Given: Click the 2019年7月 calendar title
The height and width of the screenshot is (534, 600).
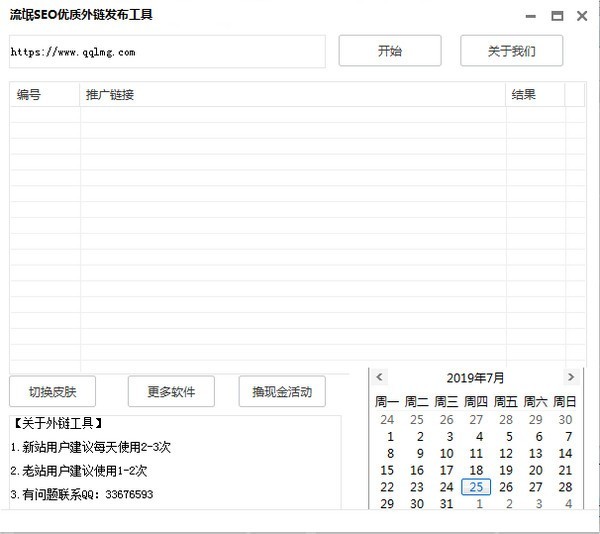Looking at the screenshot, I should click(x=475, y=378).
